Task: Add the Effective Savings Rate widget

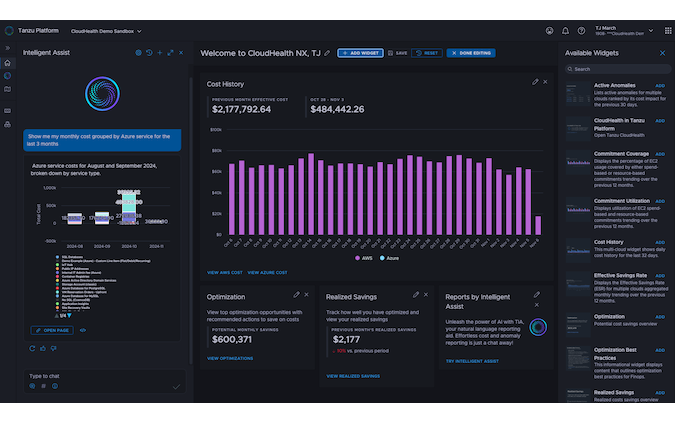Action: pyautogui.click(x=660, y=275)
